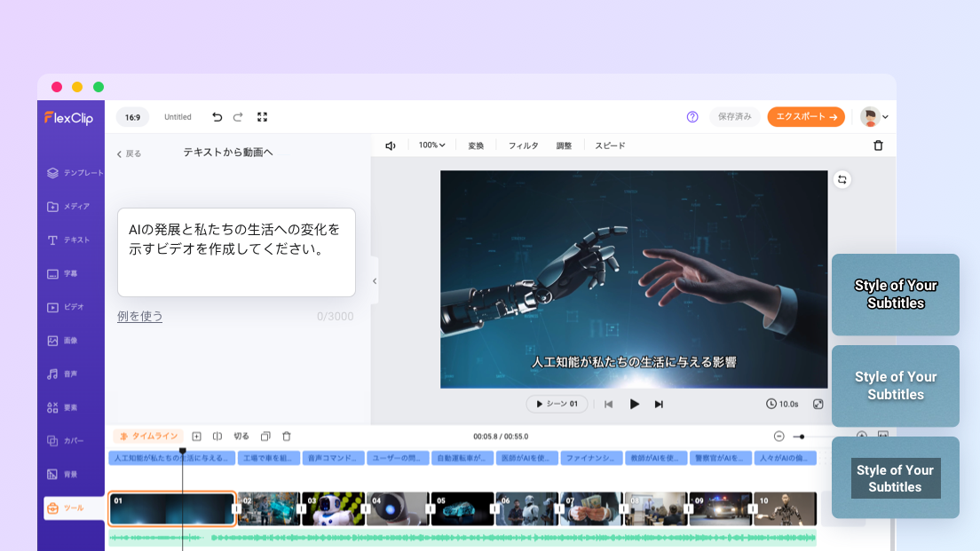Open the ビデオ (Video) sidebar panel
980x551 pixels.
(66, 307)
